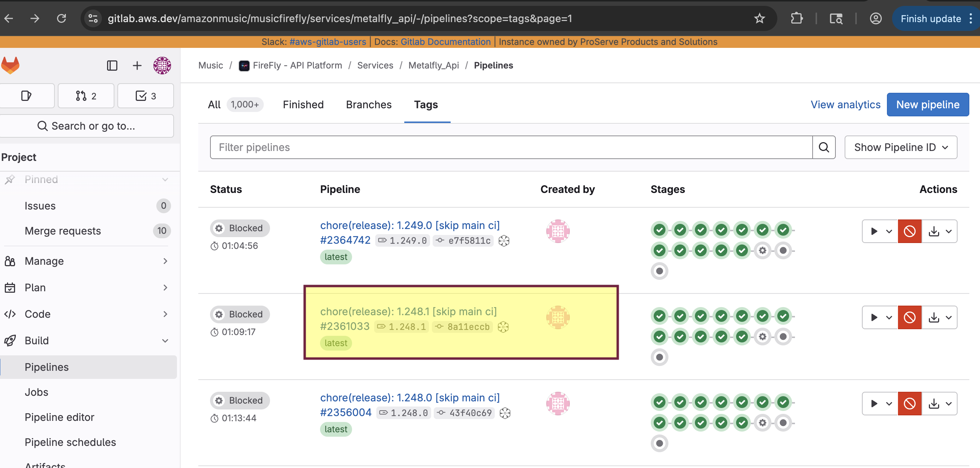Click the Filter pipelines input field
Screen dimensions: 980x468
pos(511,147)
